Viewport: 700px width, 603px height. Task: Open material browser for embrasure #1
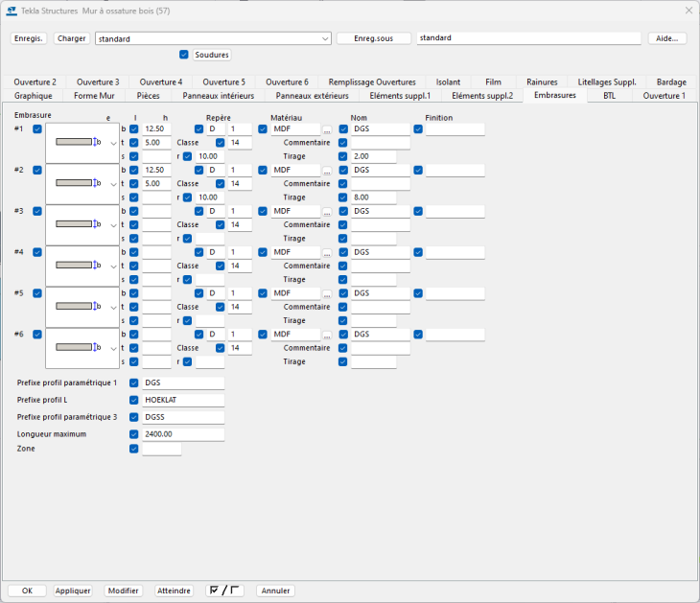coord(327,129)
